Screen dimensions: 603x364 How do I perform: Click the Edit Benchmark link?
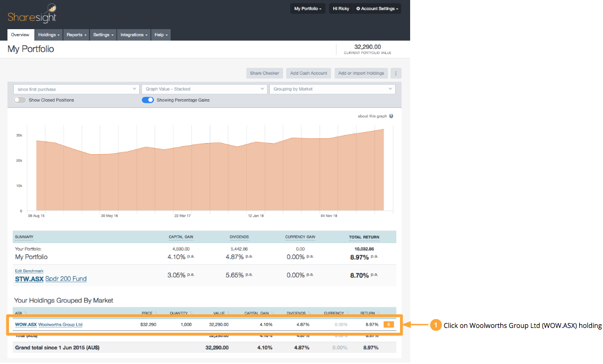click(x=29, y=271)
